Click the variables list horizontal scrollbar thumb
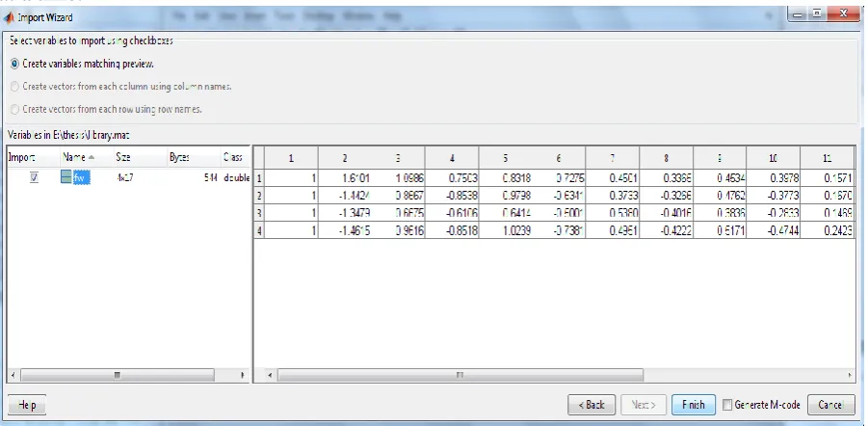 [x=117, y=375]
